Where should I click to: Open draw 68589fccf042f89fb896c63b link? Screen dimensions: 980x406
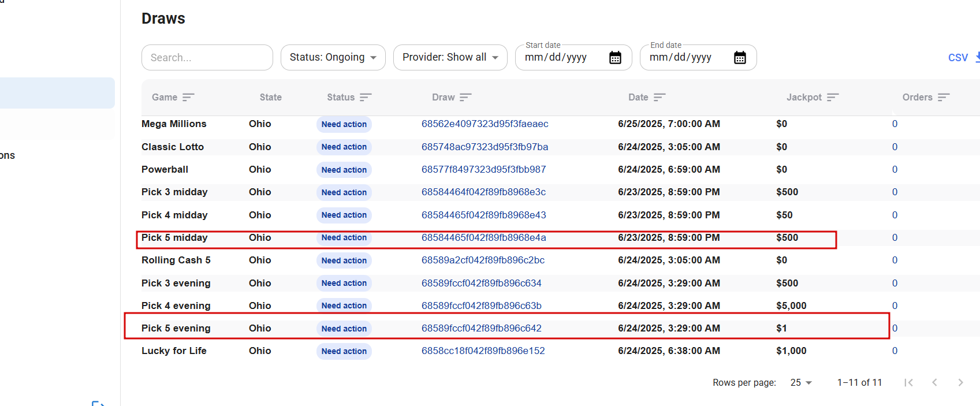click(482, 306)
